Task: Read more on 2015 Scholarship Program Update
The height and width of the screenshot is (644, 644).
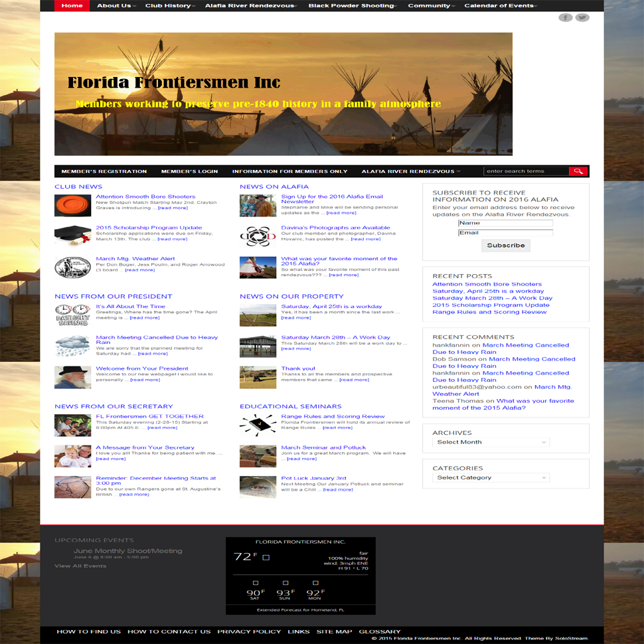Action: 172,239
